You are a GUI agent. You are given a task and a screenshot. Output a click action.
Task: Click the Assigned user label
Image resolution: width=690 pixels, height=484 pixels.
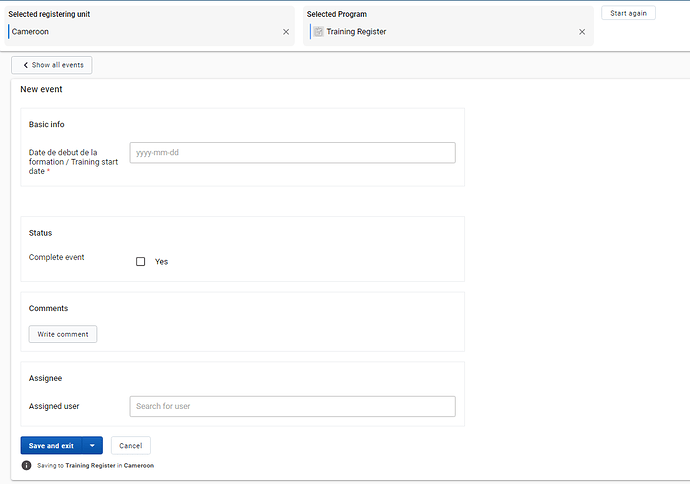(54, 406)
